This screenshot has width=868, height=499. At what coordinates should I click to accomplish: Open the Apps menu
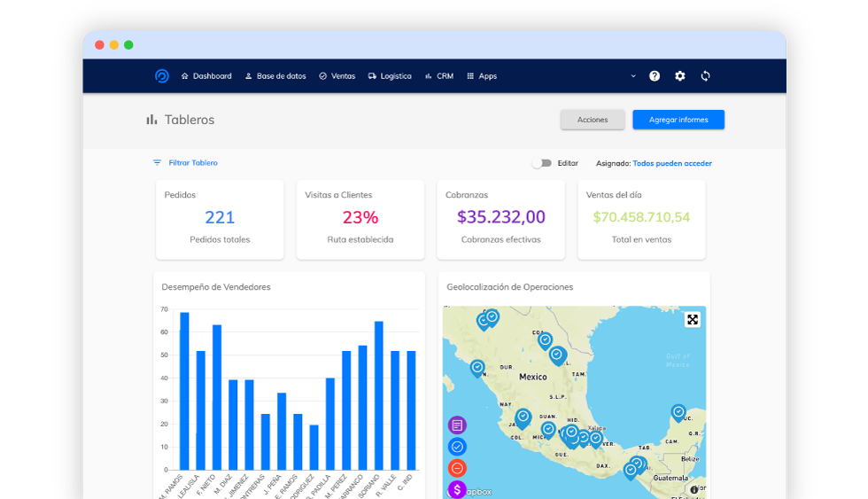click(482, 76)
